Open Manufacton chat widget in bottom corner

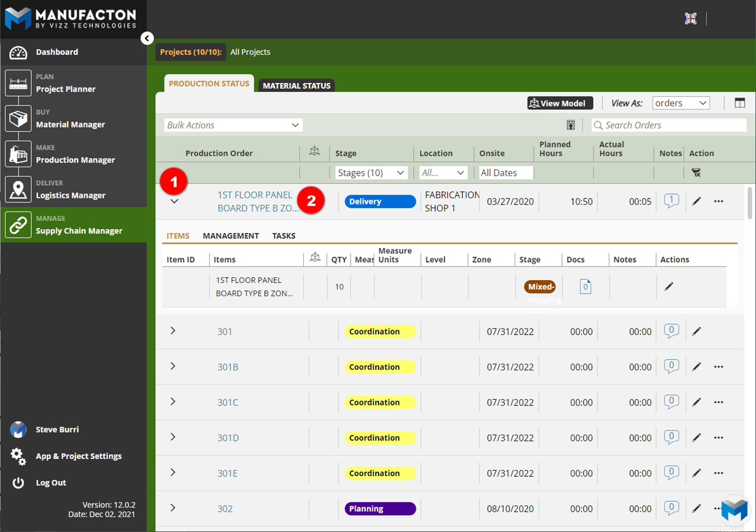tap(734, 509)
